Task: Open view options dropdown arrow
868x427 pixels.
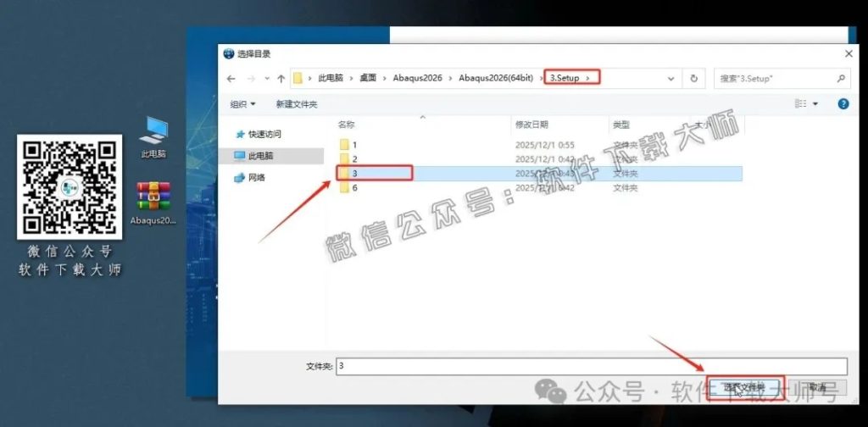Action: pyautogui.click(x=815, y=104)
